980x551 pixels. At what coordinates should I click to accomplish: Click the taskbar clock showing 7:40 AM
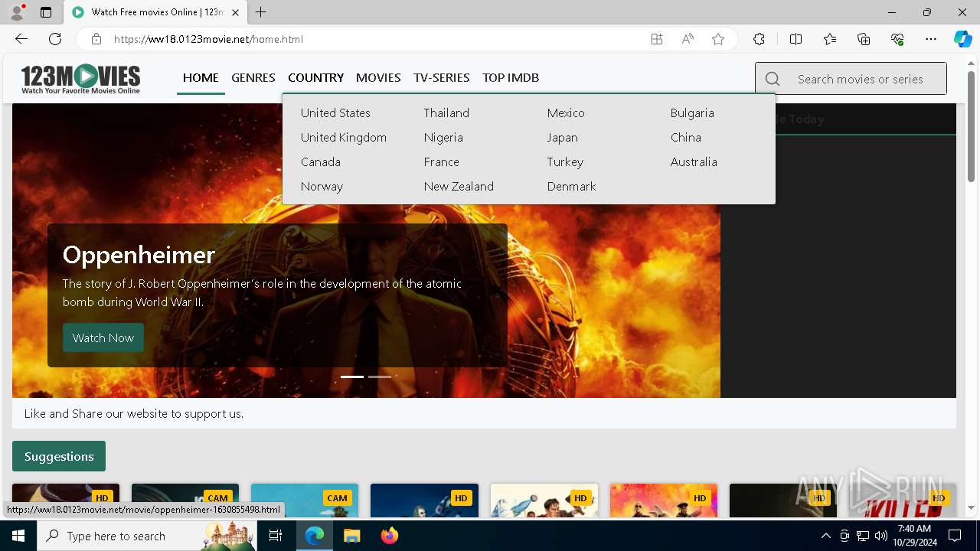click(x=914, y=536)
